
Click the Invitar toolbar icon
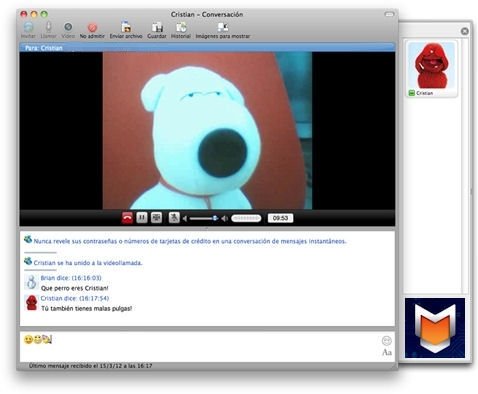pos(28,29)
